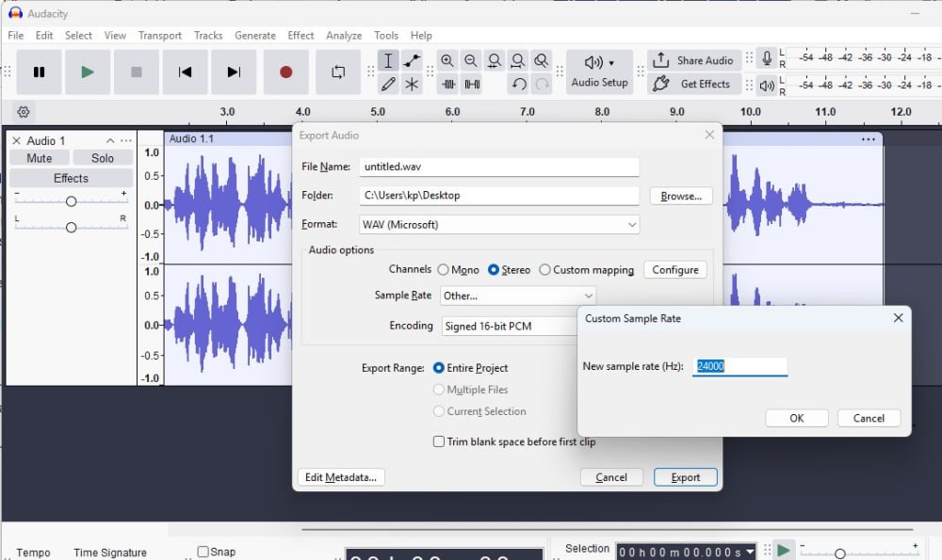942x560 pixels.
Task: Click Get Effects button
Action: point(694,84)
